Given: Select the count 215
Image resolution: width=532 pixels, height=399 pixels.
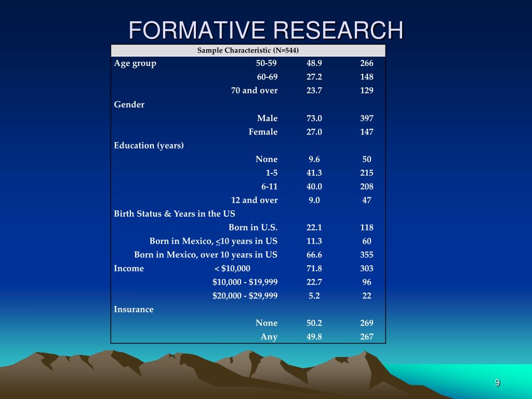Looking at the screenshot, I should click(x=367, y=172).
